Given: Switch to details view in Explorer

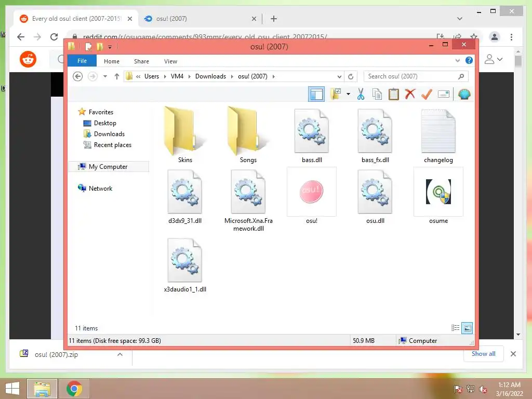Looking at the screenshot, I should tap(455, 328).
